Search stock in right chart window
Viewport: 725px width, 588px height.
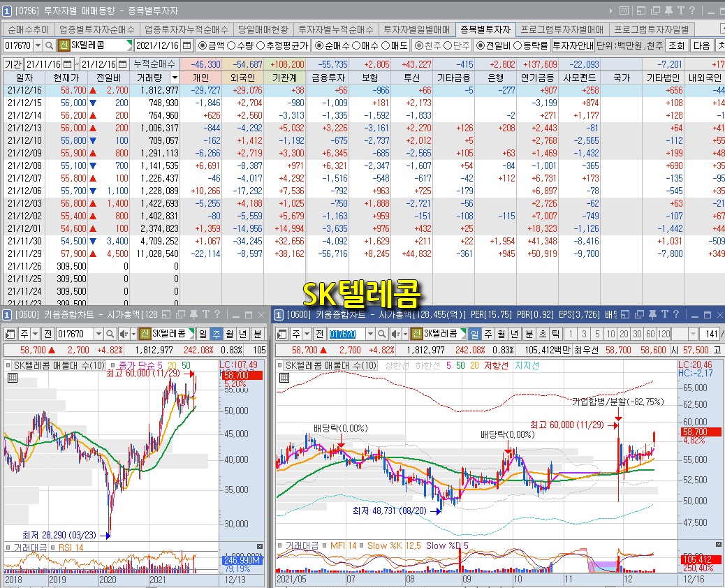382,333
